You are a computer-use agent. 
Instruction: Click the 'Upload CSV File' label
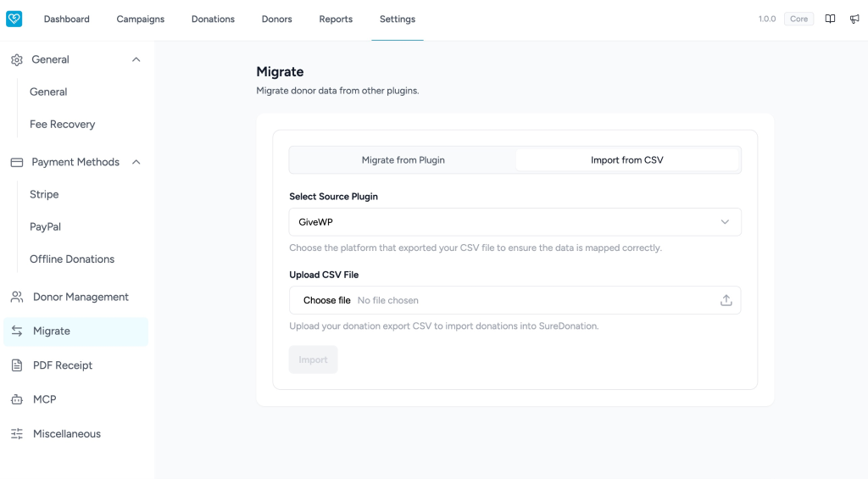pos(324,275)
